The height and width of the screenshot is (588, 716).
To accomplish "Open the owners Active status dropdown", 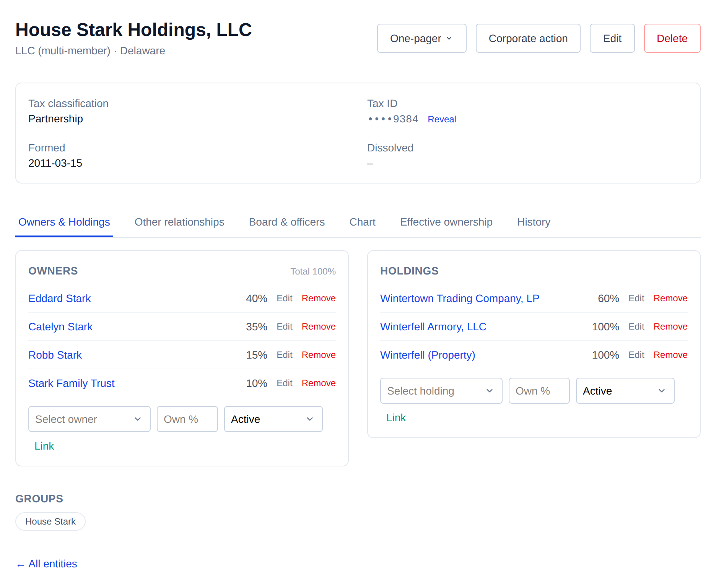I will [x=273, y=419].
